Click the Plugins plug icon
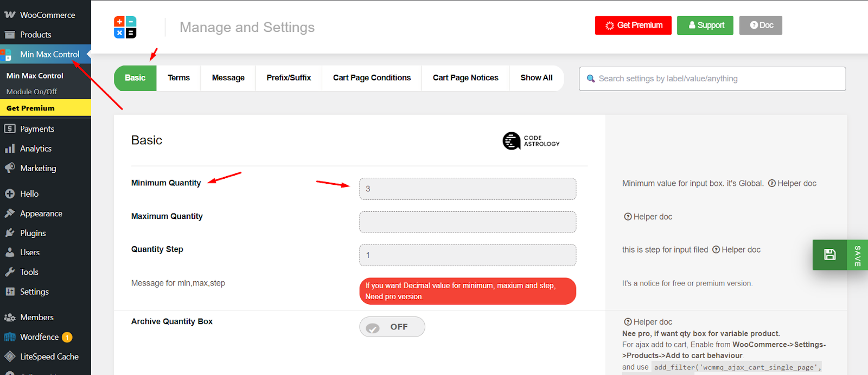Image resolution: width=868 pixels, height=375 pixels. point(10,233)
